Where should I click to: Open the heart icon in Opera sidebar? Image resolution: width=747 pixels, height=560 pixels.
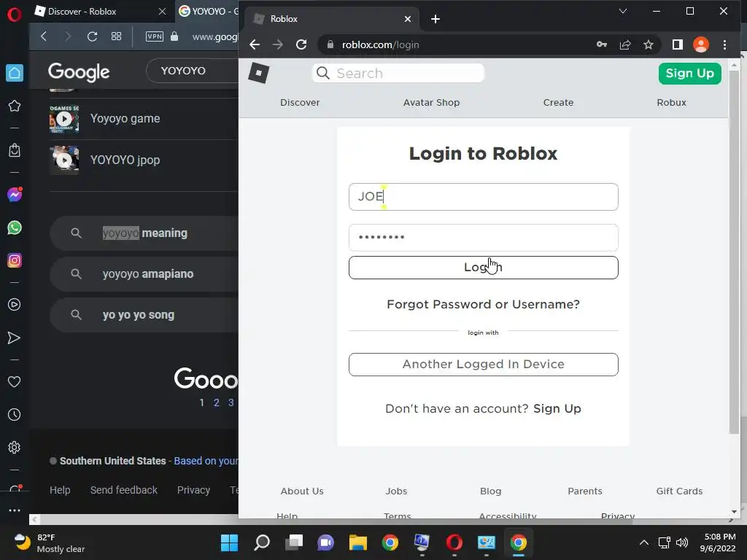click(15, 381)
